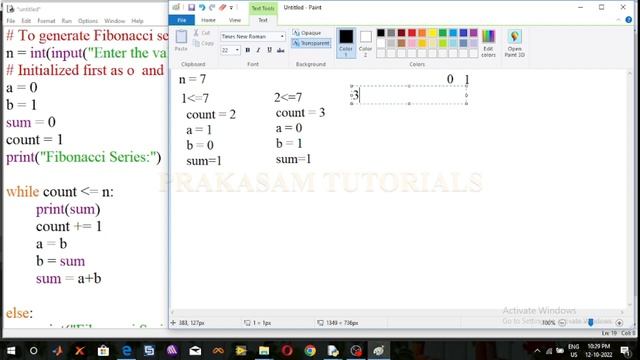Open the taskbar clock showing 10:29 PM
This screenshot has width=640, height=360.
599,351
